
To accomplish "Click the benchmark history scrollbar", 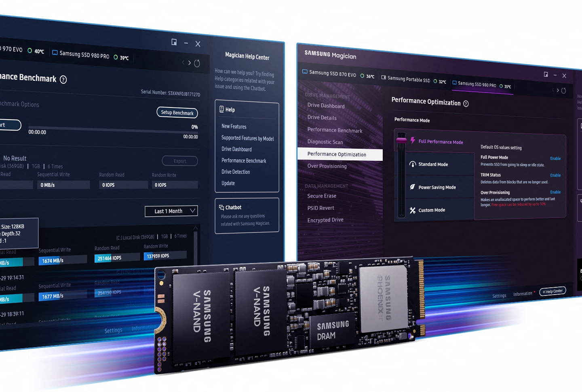I will pyautogui.click(x=196, y=244).
